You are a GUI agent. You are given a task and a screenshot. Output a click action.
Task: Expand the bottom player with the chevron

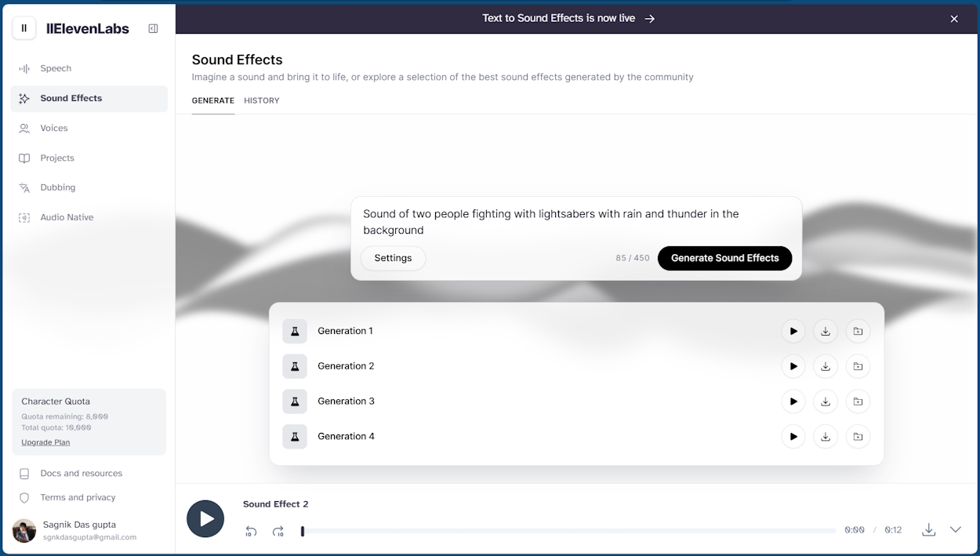pyautogui.click(x=956, y=530)
